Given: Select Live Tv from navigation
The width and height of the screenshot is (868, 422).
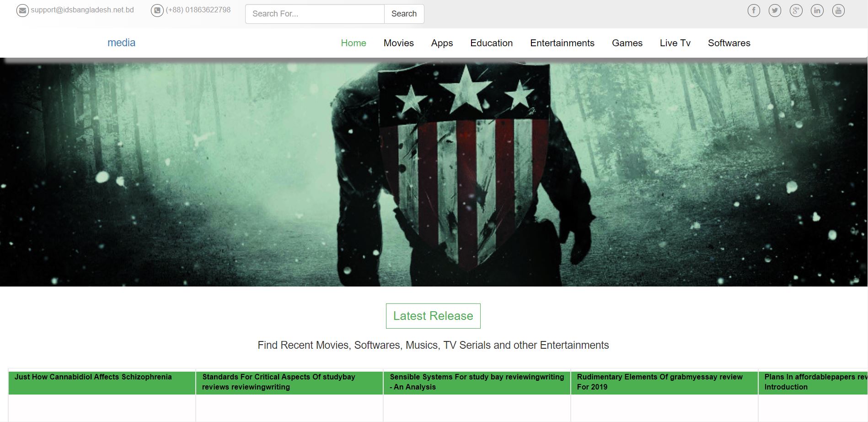Looking at the screenshot, I should click(x=675, y=43).
